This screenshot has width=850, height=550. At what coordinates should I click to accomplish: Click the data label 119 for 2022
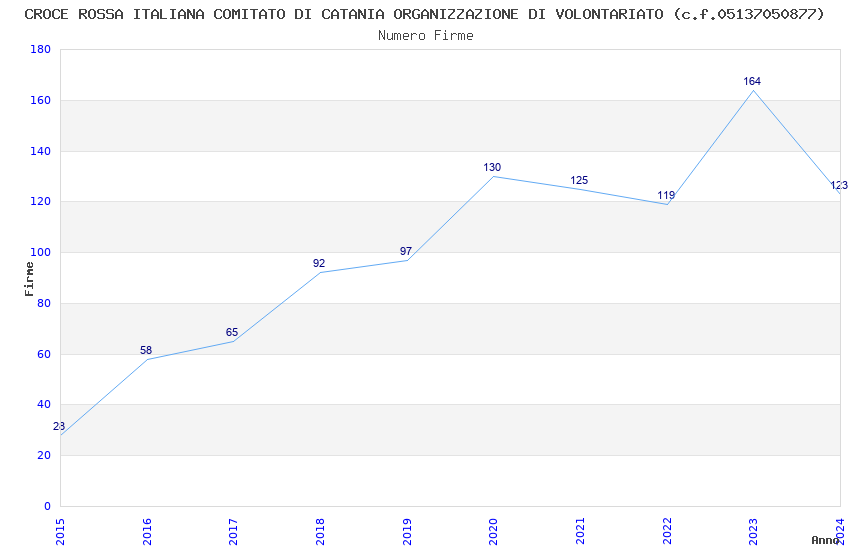point(666,195)
